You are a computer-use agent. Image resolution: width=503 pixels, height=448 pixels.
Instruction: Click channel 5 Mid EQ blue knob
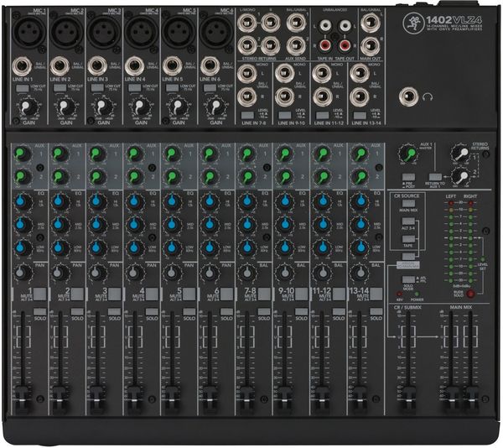[x=172, y=224]
